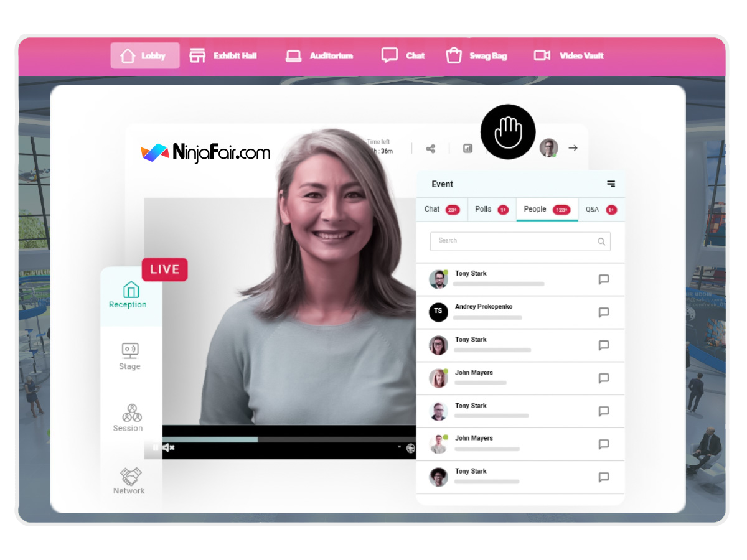Click the search magnifier in the People panel
This screenshot has height=560, width=747.
coord(601,241)
